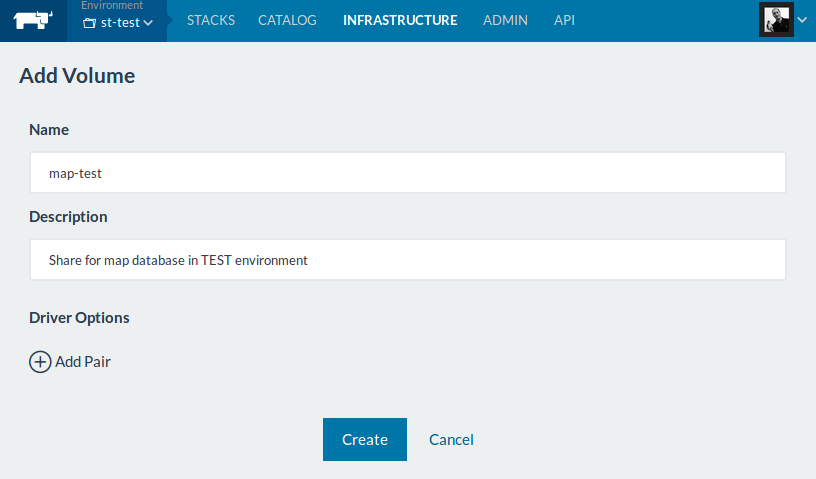The height and width of the screenshot is (479, 816).
Task: Click the Cancel link
Action: [451, 439]
